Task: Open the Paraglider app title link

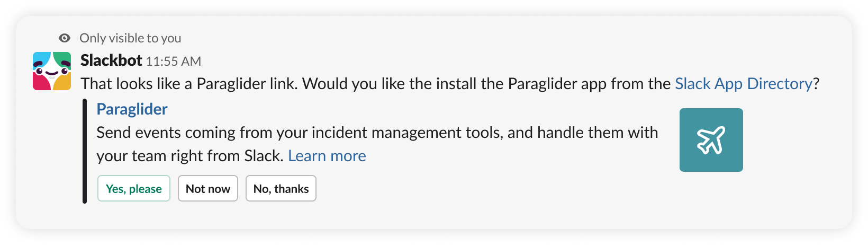Action: (x=132, y=109)
